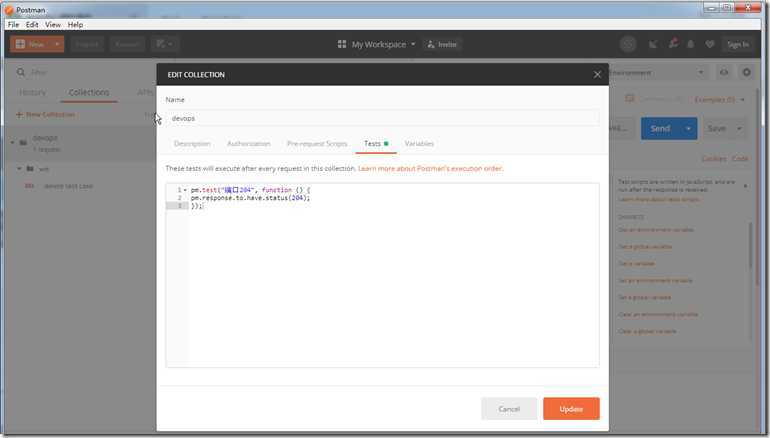Click the Sign In button
Image resolution: width=770 pixels, height=438 pixels.
pyautogui.click(x=738, y=44)
